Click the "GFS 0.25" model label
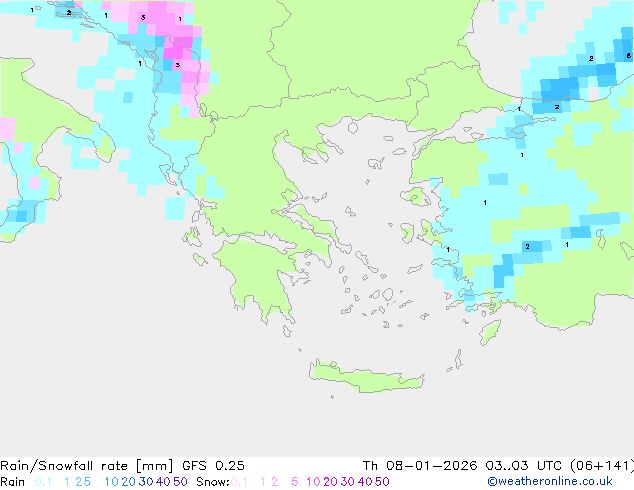 (213, 466)
